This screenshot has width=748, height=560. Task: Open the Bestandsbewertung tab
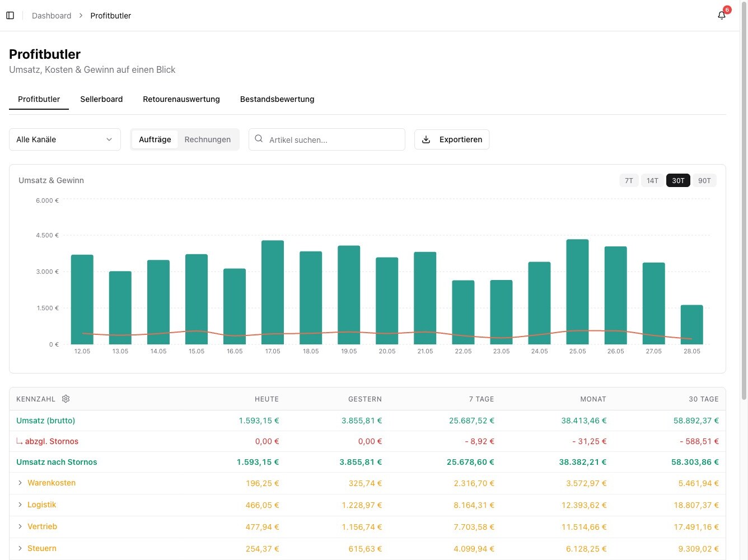click(x=277, y=99)
